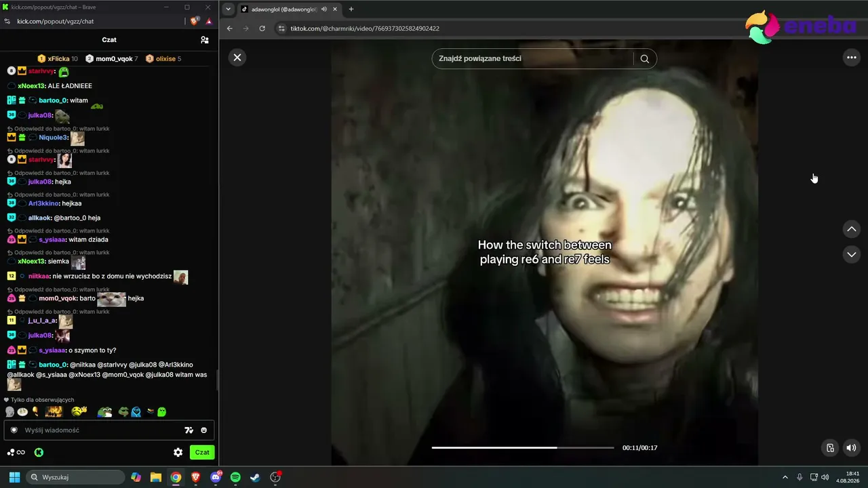
Task: Open the TikTok floating player button
Action: [x=830, y=447]
